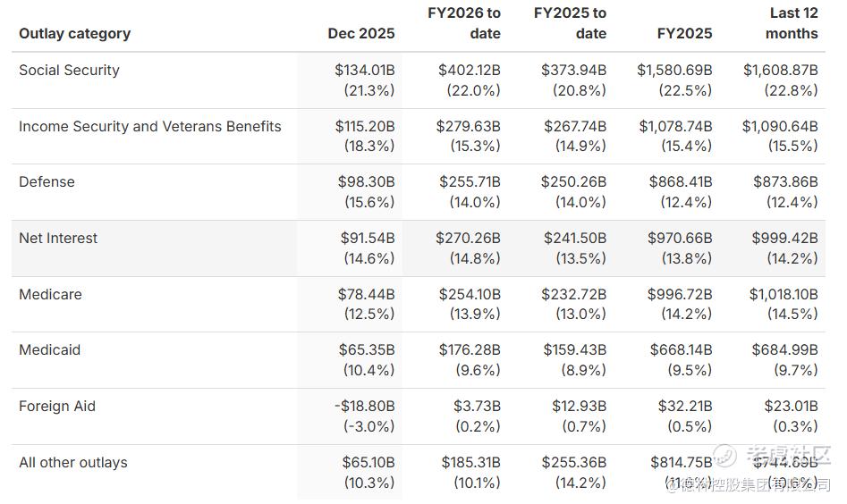Select the Net Interest row label
The width and height of the screenshot is (847, 504).
point(58,238)
